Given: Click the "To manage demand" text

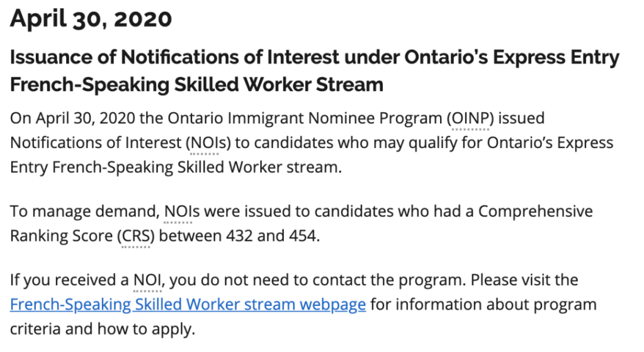Looking at the screenshot, I should pos(84,211).
